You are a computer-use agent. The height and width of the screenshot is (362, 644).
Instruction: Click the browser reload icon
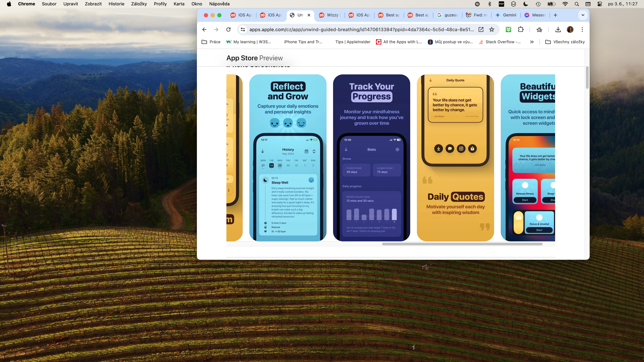click(x=228, y=29)
